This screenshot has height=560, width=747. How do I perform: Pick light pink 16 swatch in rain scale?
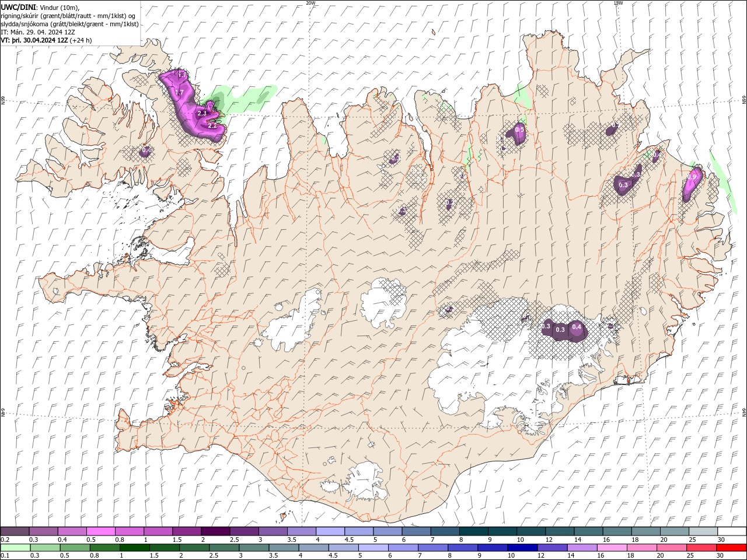click(613, 548)
